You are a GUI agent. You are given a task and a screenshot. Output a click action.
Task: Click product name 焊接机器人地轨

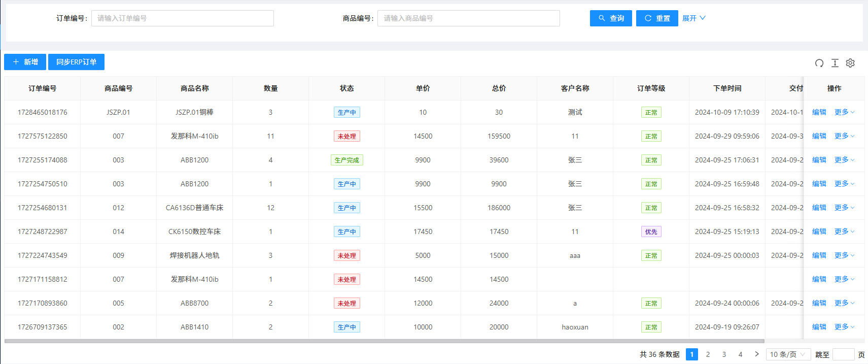pos(195,255)
